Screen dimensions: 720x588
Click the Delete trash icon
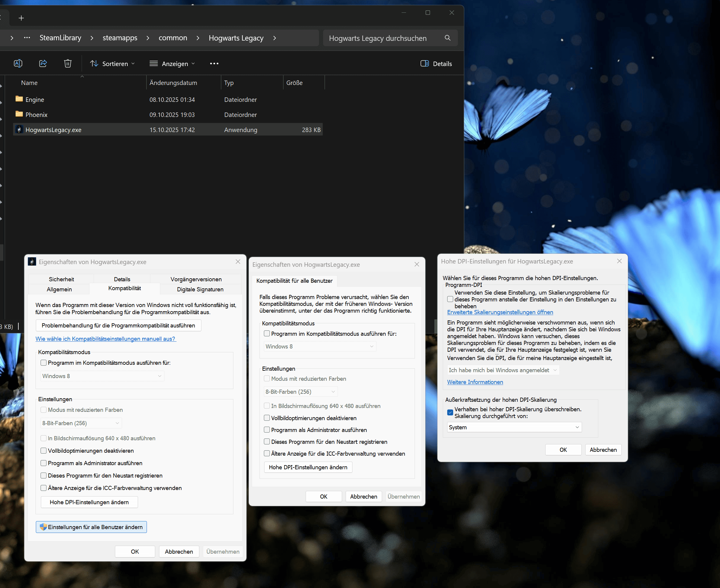click(x=68, y=63)
